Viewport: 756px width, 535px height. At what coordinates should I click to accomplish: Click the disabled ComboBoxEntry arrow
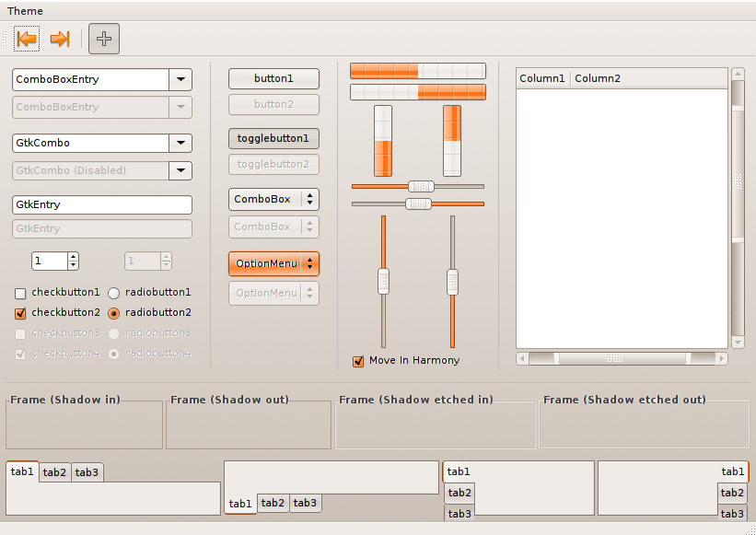pos(180,107)
